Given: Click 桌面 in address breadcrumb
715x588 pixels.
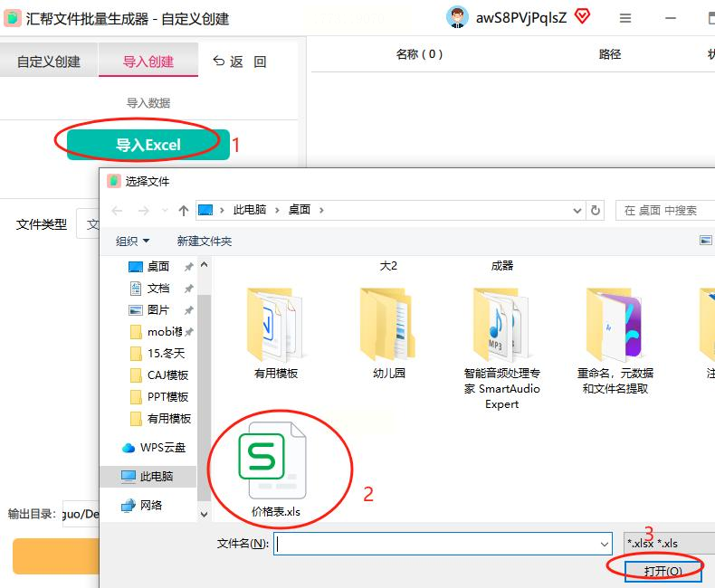Looking at the screenshot, I should click(x=300, y=210).
